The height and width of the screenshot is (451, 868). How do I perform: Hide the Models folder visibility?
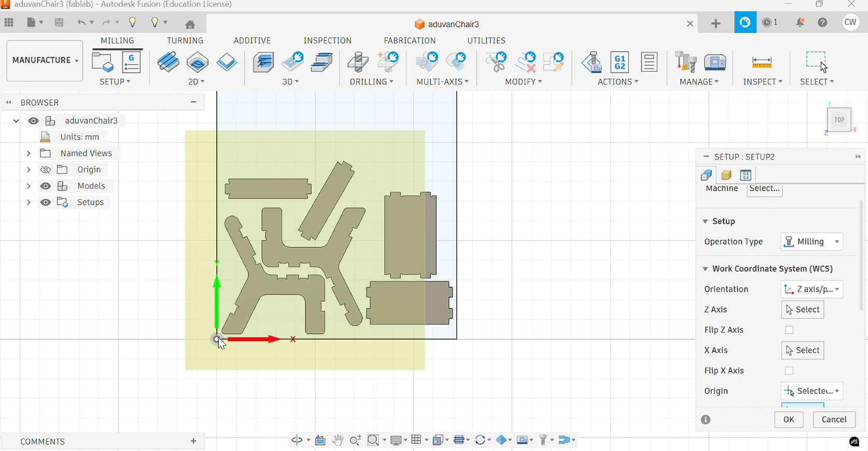point(46,186)
